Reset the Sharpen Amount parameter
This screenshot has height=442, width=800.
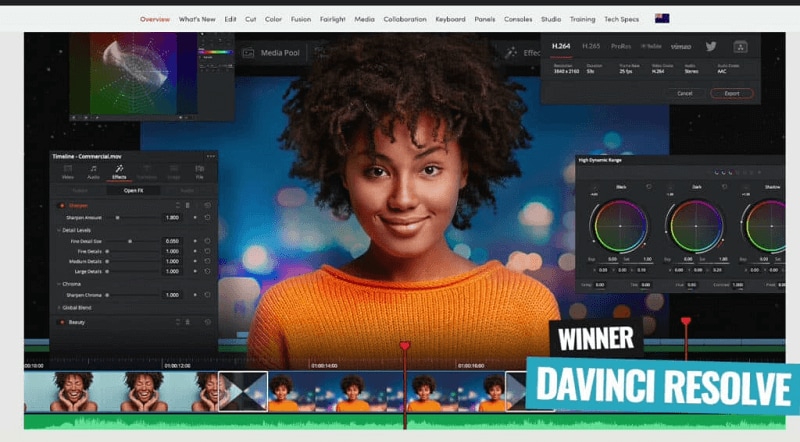[207, 217]
